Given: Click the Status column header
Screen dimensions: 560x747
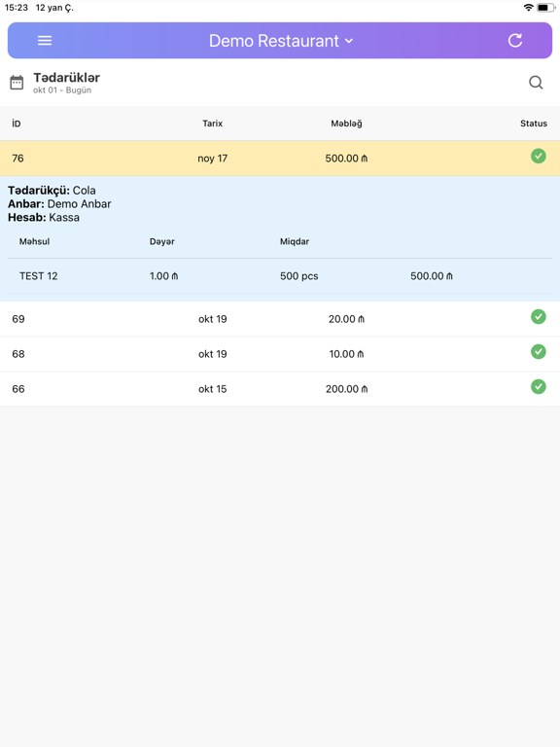Looking at the screenshot, I should pos(534,124).
